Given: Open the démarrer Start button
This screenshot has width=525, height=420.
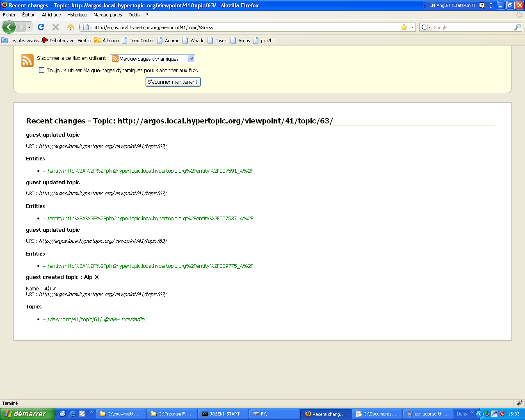Looking at the screenshot, I should 27,414.
